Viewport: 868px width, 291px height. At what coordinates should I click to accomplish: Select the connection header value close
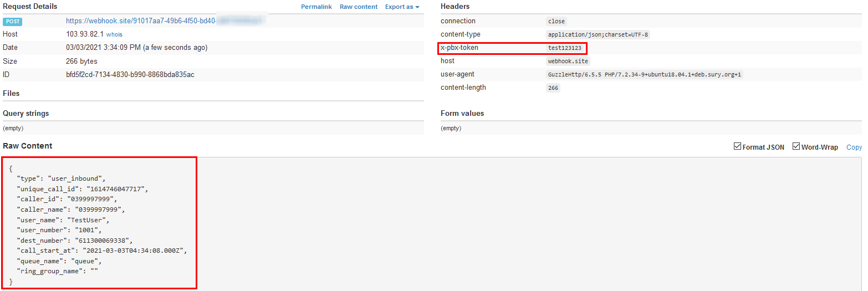(x=556, y=21)
